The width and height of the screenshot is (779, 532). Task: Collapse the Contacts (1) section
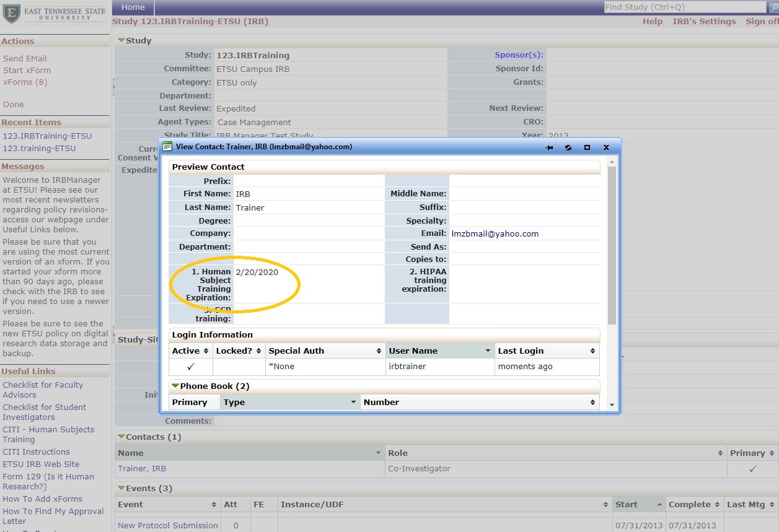coord(121,437)
